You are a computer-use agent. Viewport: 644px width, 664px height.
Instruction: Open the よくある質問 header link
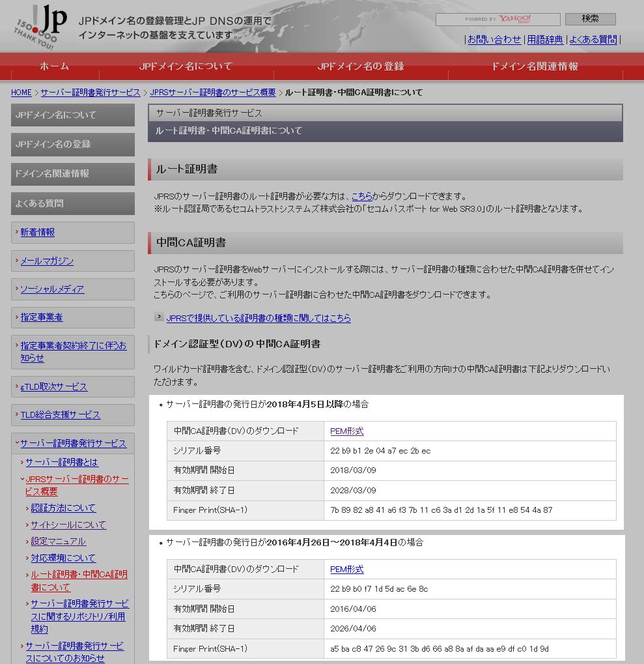point(593,39)
